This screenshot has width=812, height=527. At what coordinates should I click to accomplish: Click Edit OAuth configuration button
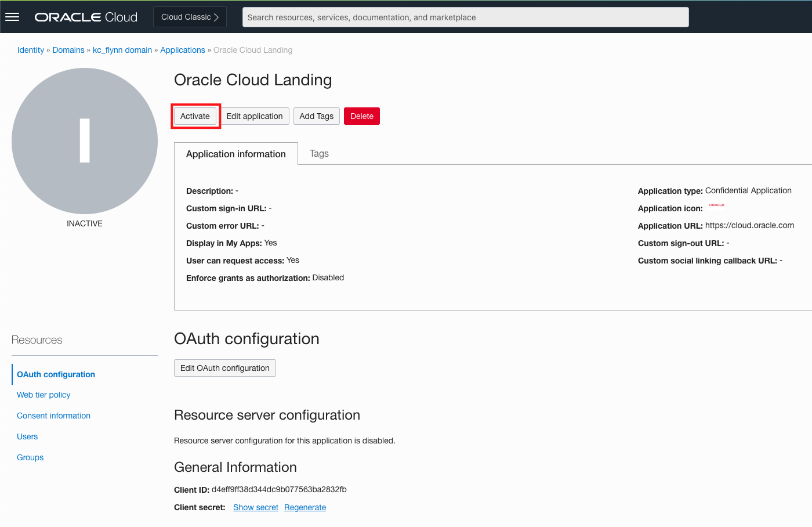[224, 368]
